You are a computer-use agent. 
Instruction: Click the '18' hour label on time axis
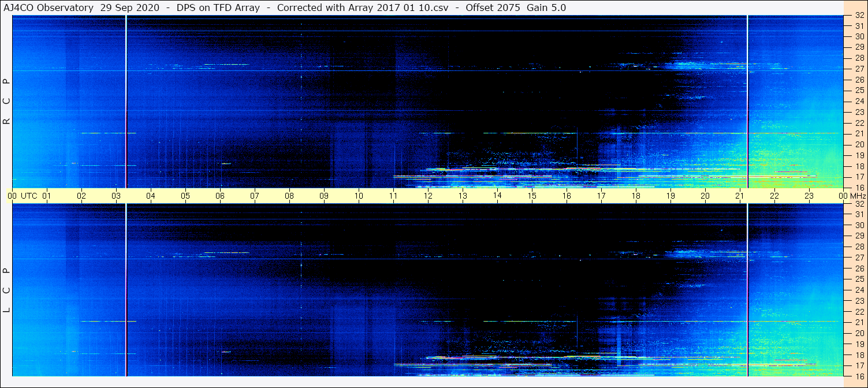pyautogui.click(x=636, y=196)
